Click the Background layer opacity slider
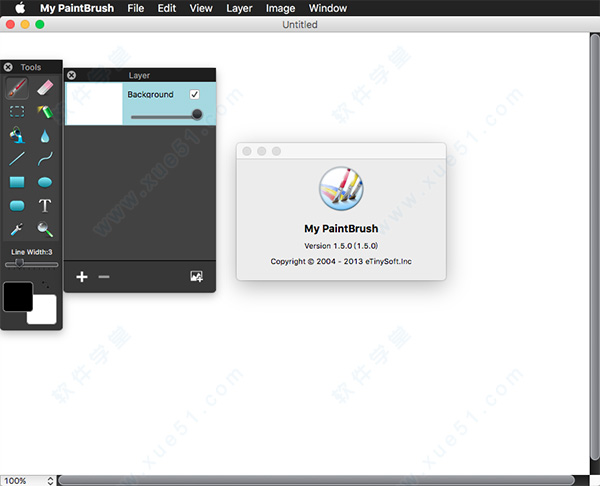 [x=166, y=115]
